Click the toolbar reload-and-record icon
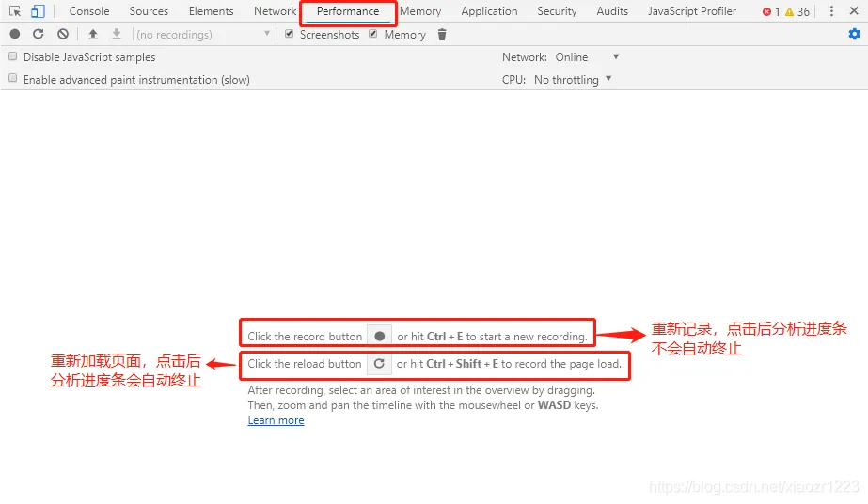 [x=39, y=34]
